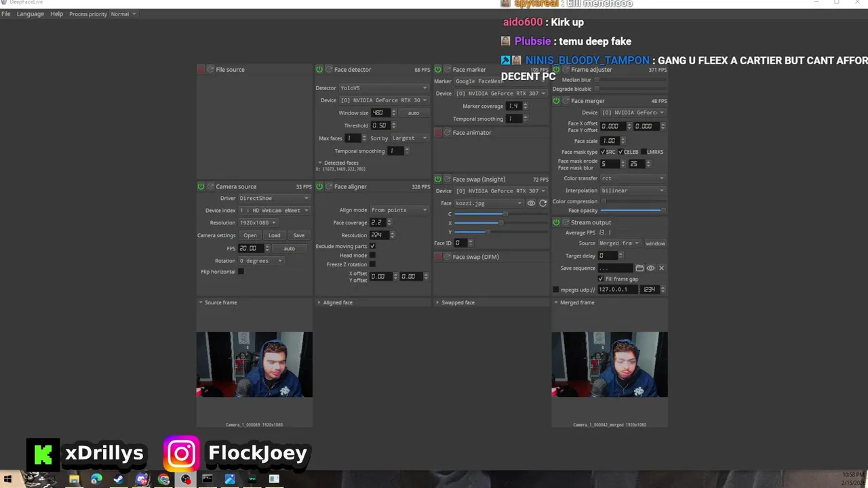This screenshot has height=488, width=868.
Task: Turn off the Camera source power icon
Action: pos(201,186)
